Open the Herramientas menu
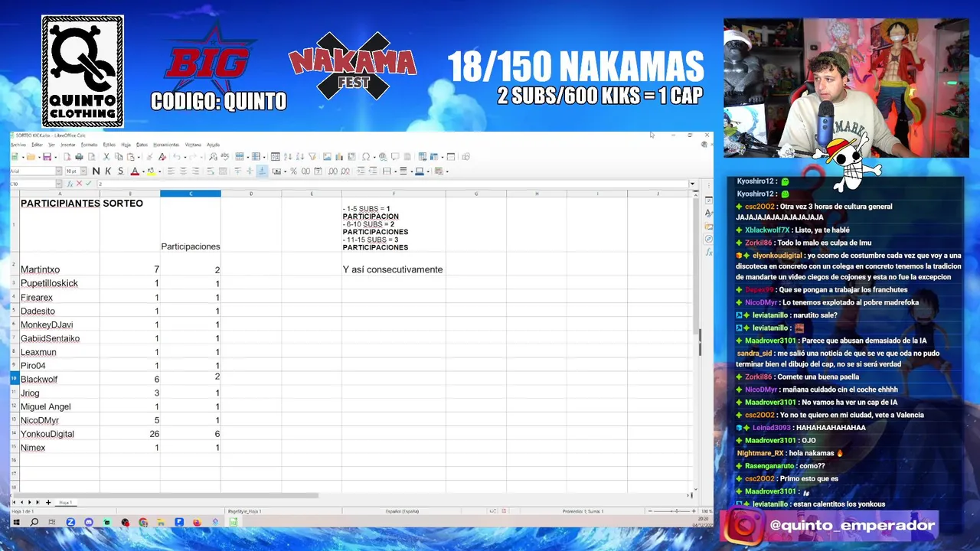Image resolution: width=980 pixels, height=551 pixels. (165, 145)
